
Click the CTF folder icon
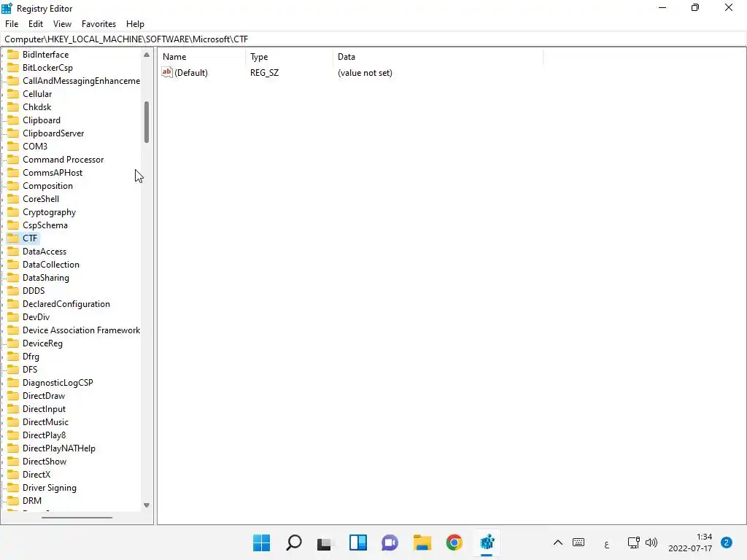pyautogui.click(x=13, y=238)
